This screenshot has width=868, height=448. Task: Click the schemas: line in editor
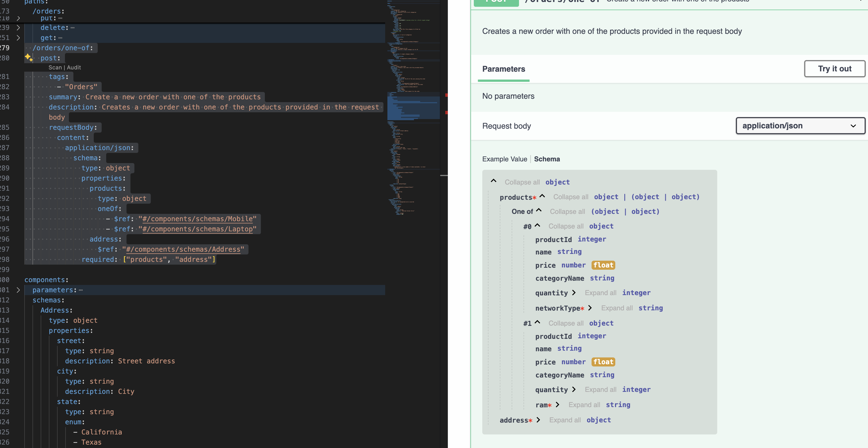tap(48, 300)
